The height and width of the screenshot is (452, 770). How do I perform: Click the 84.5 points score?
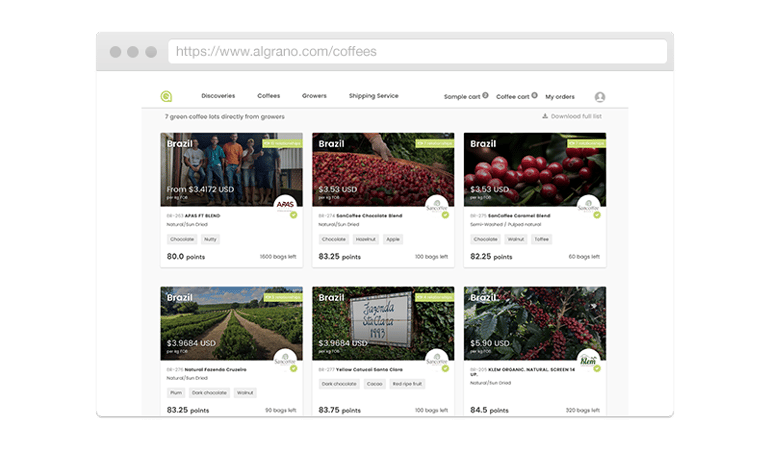click(x=489, y=410)
